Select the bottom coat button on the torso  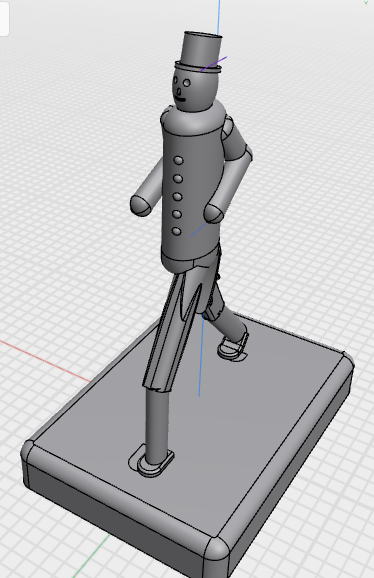coord(176,231)
